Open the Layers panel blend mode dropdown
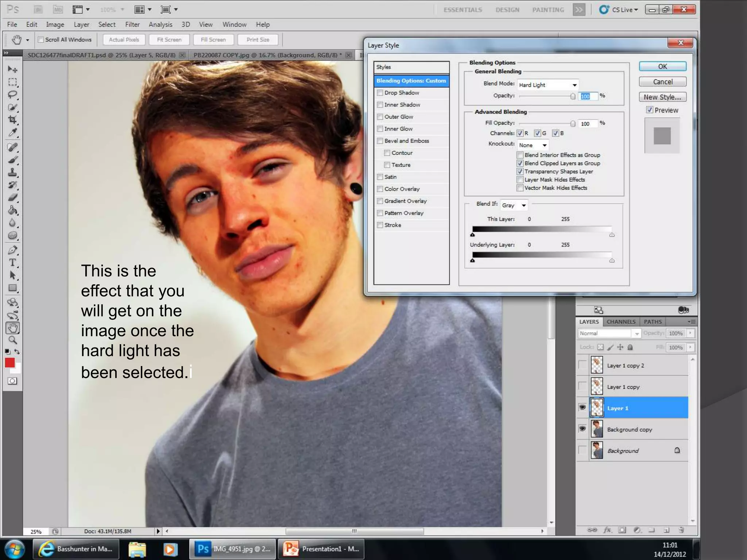 point(609,333)
